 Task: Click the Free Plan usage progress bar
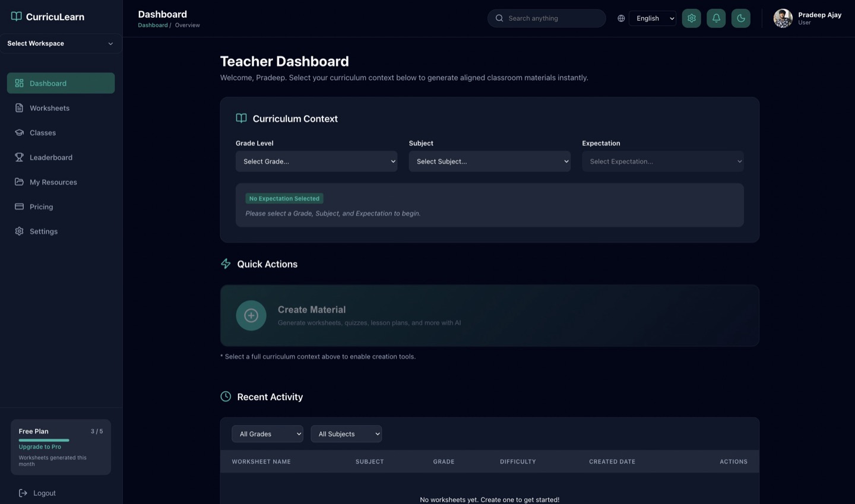coord(44,440)
